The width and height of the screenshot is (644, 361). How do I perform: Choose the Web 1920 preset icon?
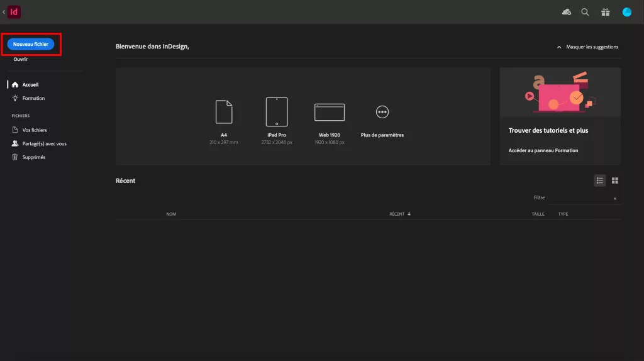point(330,112)
